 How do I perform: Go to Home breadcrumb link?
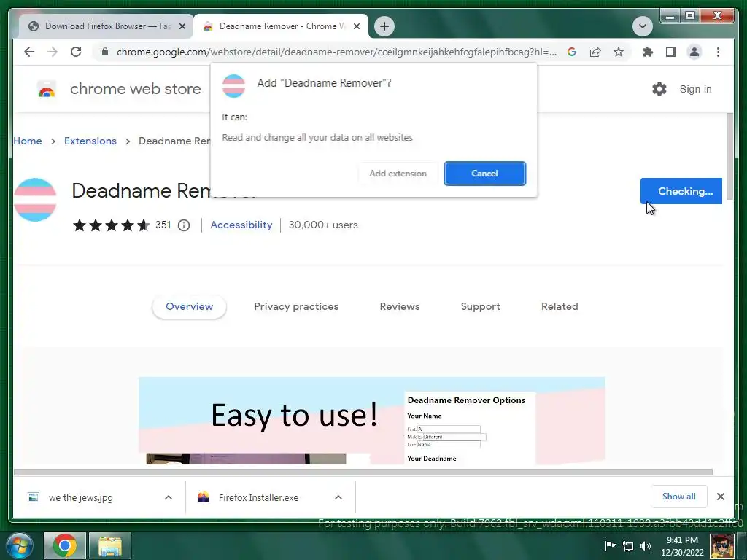[x=28, y=141]
